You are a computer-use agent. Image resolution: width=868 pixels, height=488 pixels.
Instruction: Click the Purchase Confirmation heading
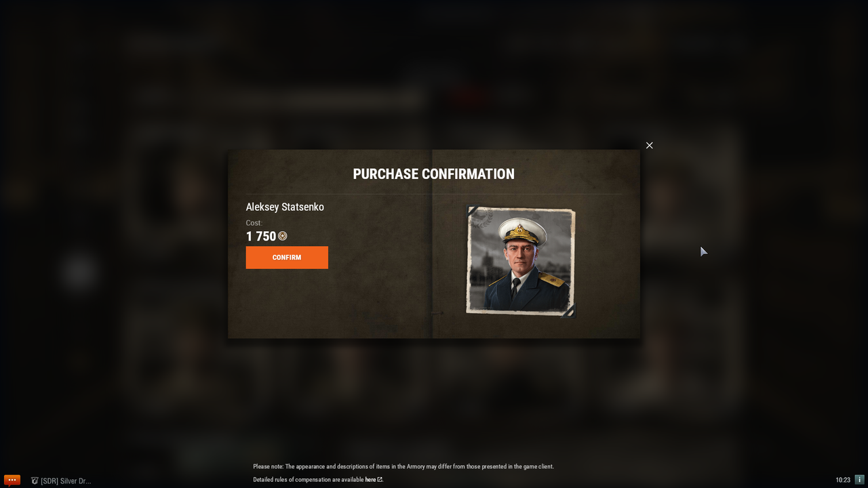pos(433,174)
